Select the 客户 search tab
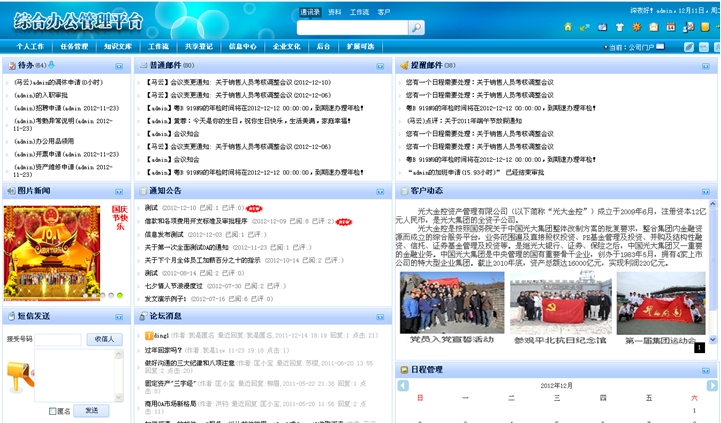The image size is (721, 423). click(384, 12)
